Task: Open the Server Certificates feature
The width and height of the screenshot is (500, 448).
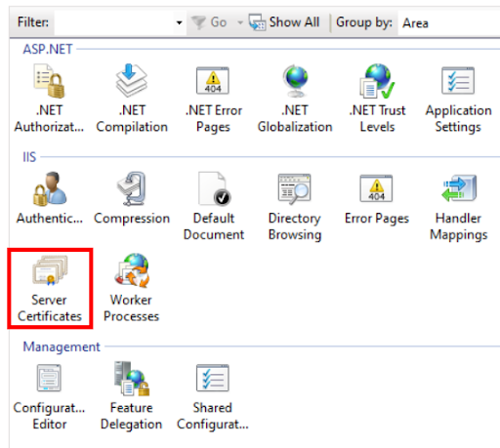Action: click(x=50, y=288)
